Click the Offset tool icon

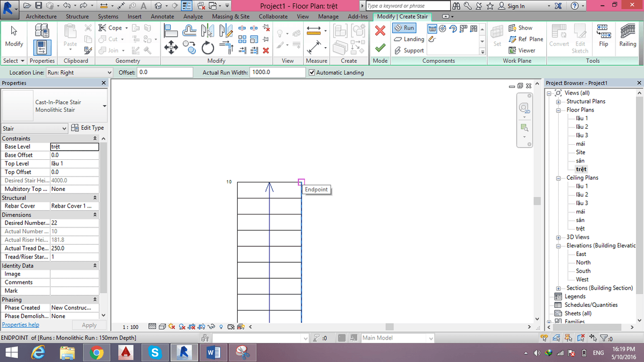point(189,31)
